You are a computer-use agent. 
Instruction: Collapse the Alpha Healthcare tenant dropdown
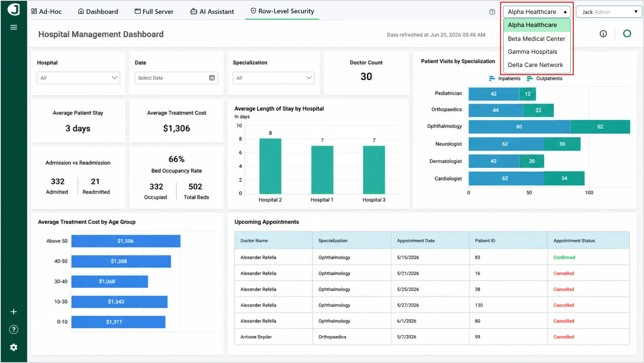coord(537,12)
